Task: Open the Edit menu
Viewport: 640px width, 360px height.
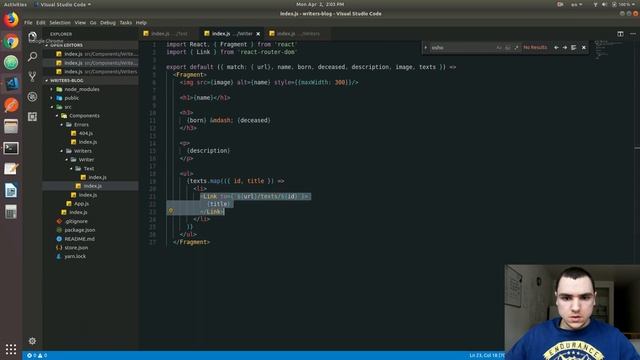Action: (41, 23)
